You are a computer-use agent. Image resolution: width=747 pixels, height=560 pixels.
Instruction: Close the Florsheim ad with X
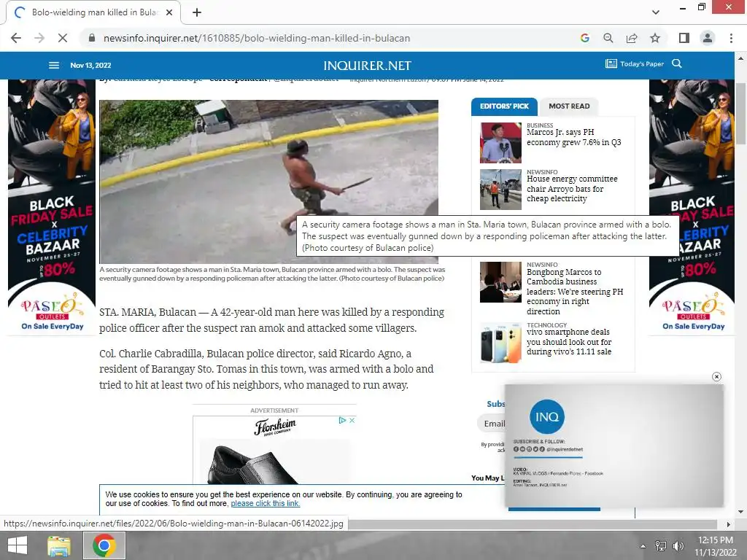pyautogui.click(x=352, y=420)
